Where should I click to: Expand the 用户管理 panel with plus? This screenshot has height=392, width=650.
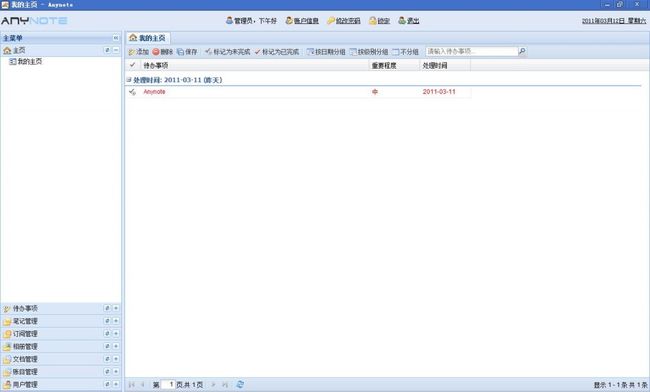(x=116, y=384)
